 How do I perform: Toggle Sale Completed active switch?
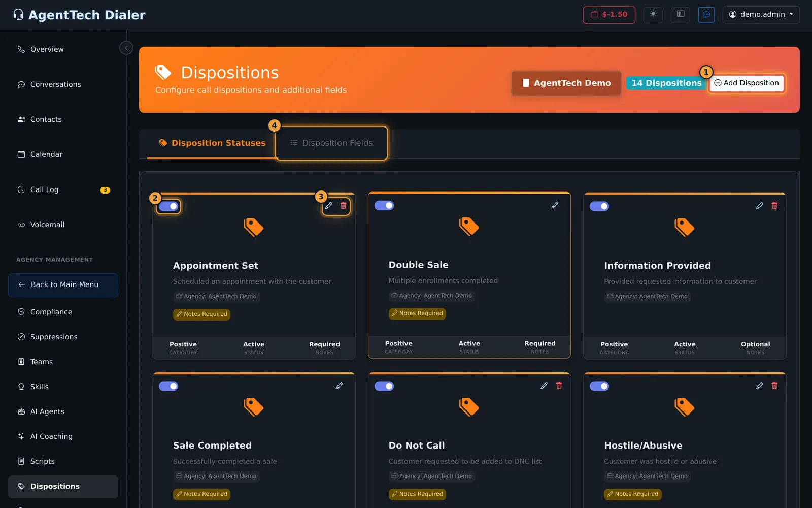168,386
